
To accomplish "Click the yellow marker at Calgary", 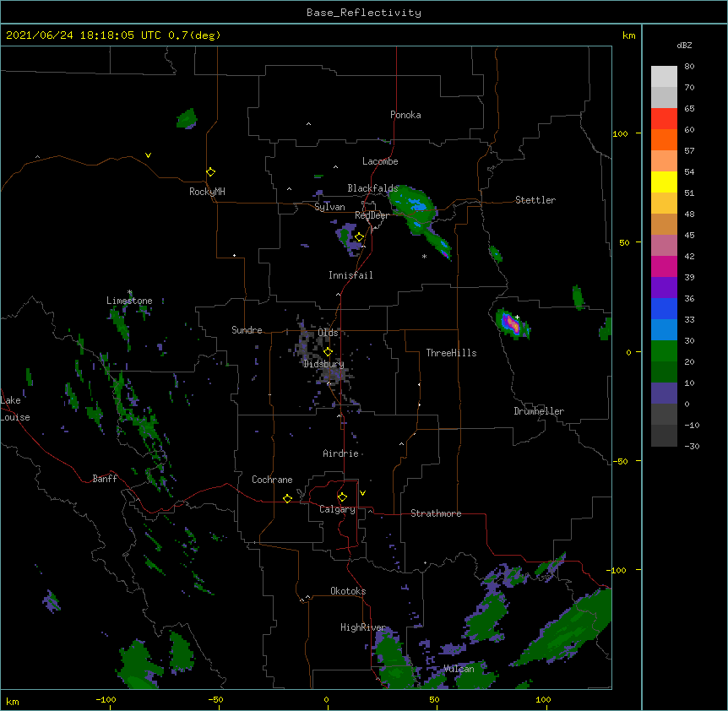I will [x=342, y=497].
